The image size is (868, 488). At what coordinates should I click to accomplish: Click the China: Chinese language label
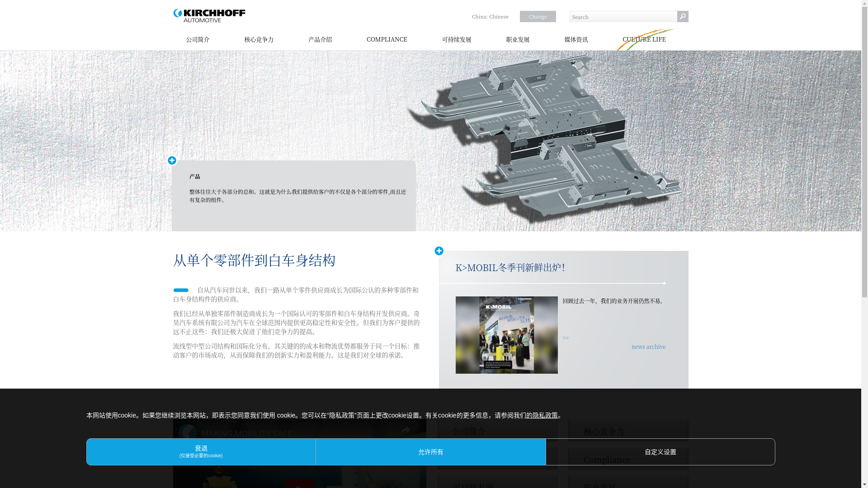[490, 17]
